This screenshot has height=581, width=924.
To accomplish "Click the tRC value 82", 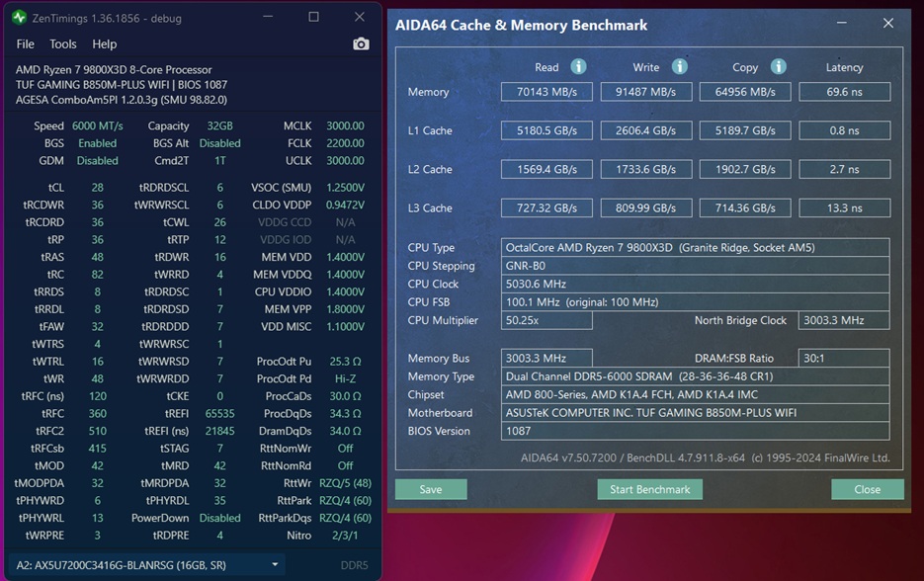I will click(97, 275).
